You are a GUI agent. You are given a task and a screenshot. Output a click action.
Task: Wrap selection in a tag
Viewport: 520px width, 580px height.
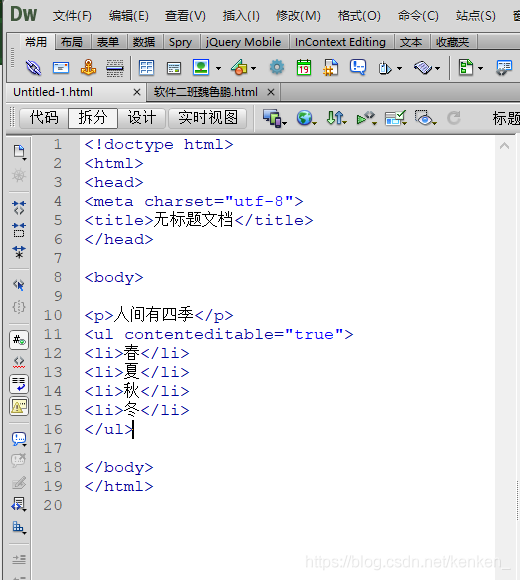19,483
